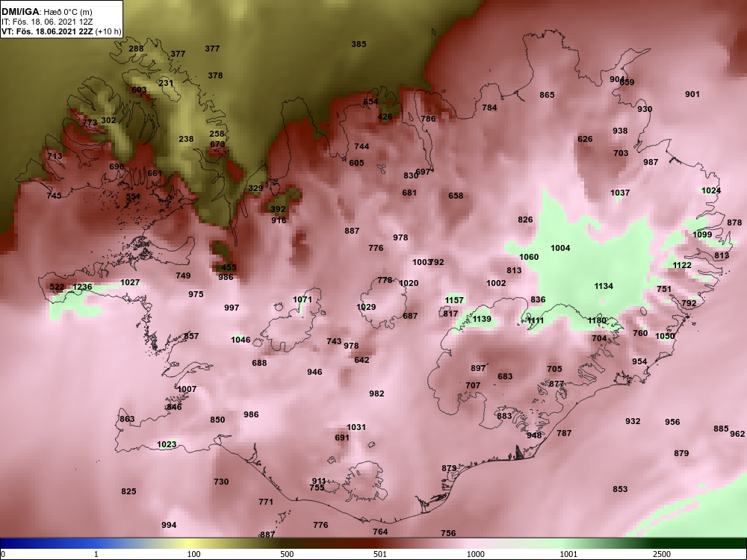
Task: Click the 994 value label
Action: click(169, 525)
